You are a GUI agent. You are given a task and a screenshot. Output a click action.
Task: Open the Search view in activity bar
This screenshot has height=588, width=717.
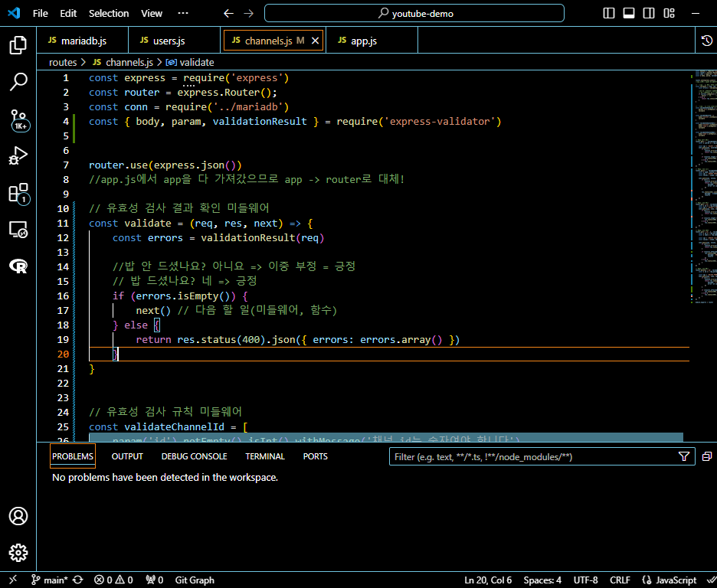pyautogui.click(x=18, y=82)
